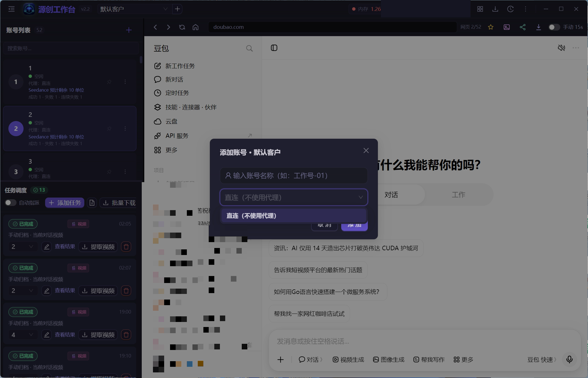
Task: Add a new customer with the plus button
Action: (x=177, y=9)
